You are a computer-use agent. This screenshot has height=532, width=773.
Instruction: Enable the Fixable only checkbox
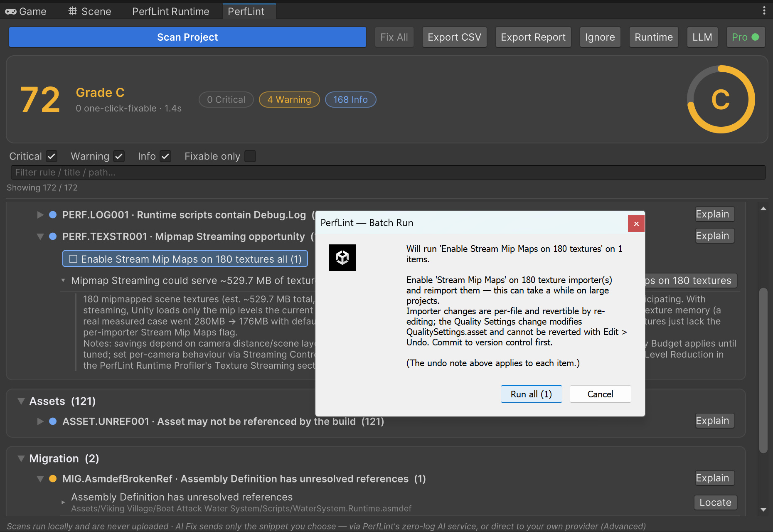coord(250,156)
